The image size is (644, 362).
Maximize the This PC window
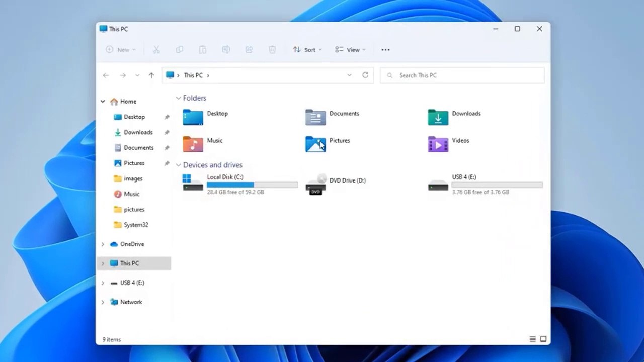coord(517,29)
